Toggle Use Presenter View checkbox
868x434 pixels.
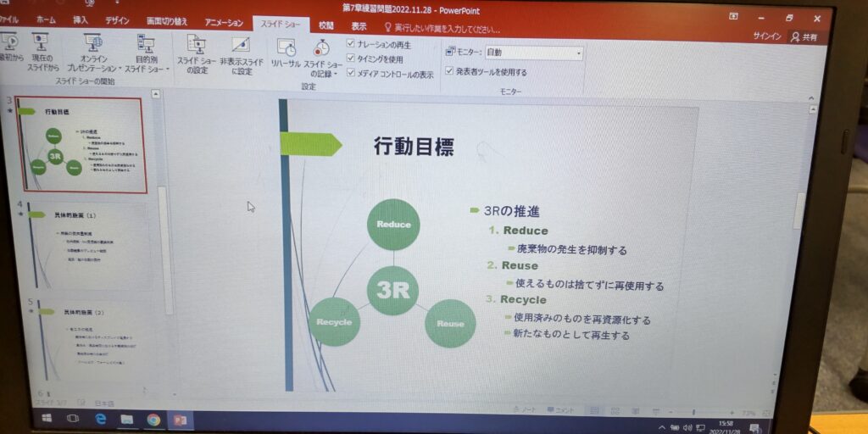pos(449,72)
